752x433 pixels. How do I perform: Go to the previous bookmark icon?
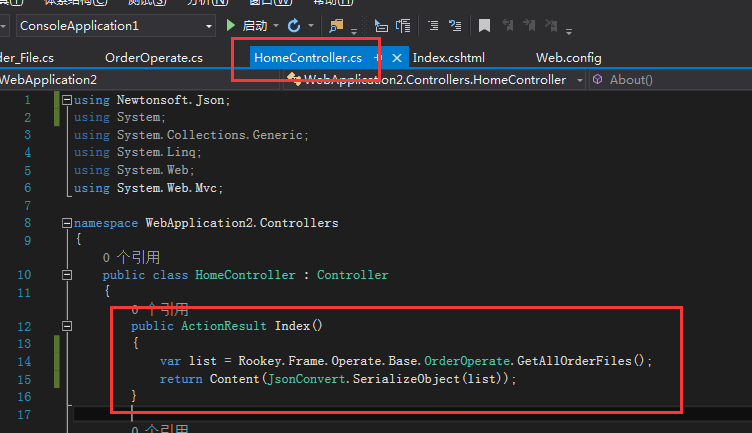(x=507, y=25)
